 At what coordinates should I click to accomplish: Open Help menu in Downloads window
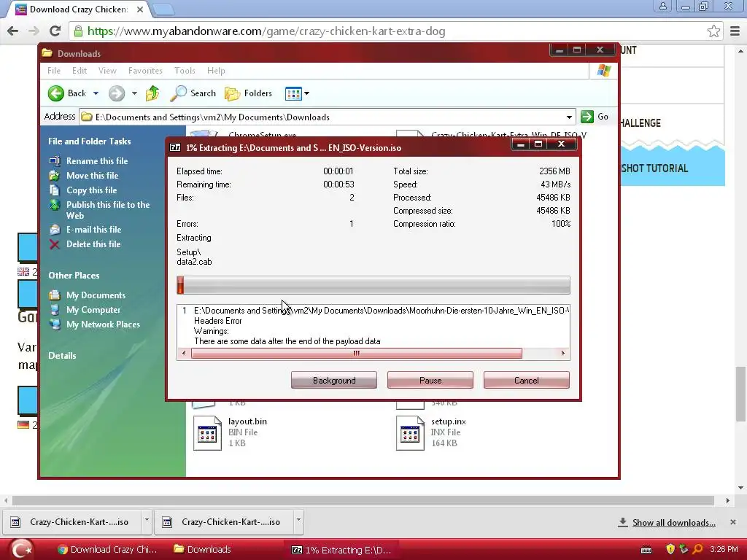coord(216,71)
